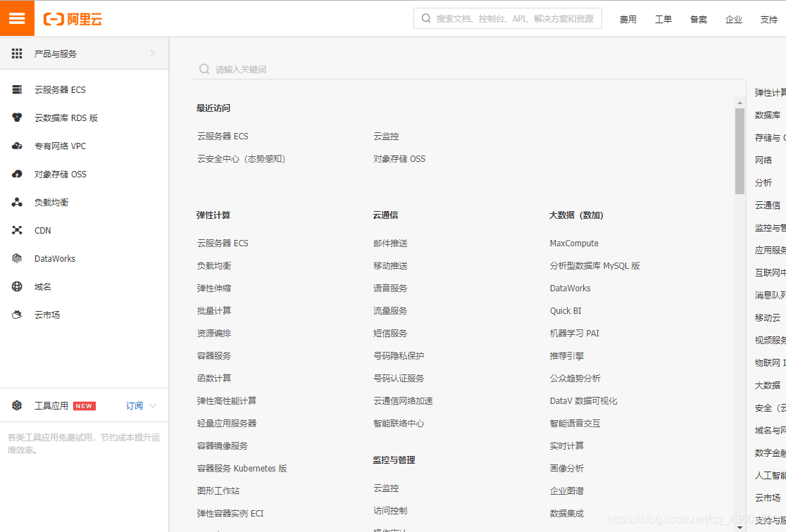Image resolution: width=786 pixels, height=532 pixels.
Task: Open 推荐引擎 under 大数据
Action: [x=566, y=355]
